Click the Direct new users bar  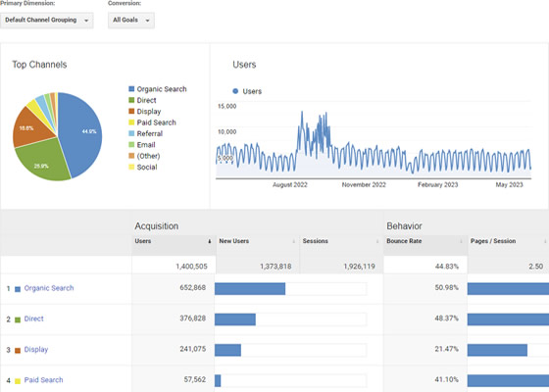(x=235, y=319)
